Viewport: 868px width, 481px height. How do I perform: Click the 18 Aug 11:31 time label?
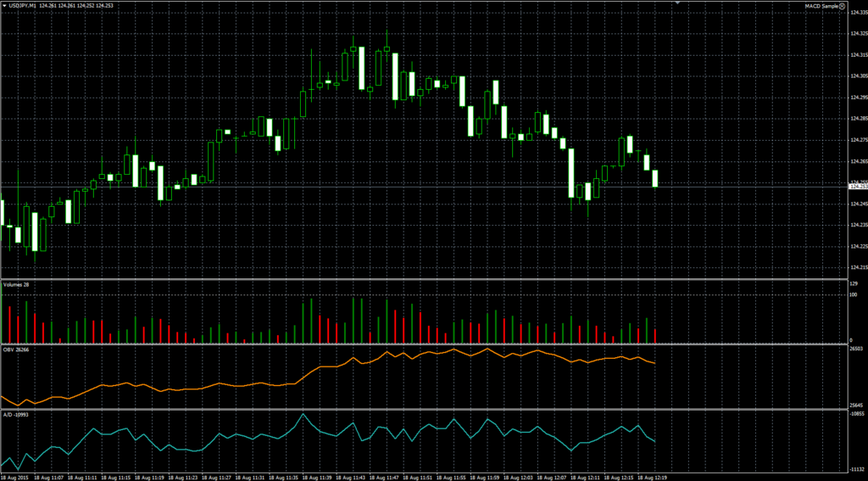pyautogui.click(x=251, y=477)
